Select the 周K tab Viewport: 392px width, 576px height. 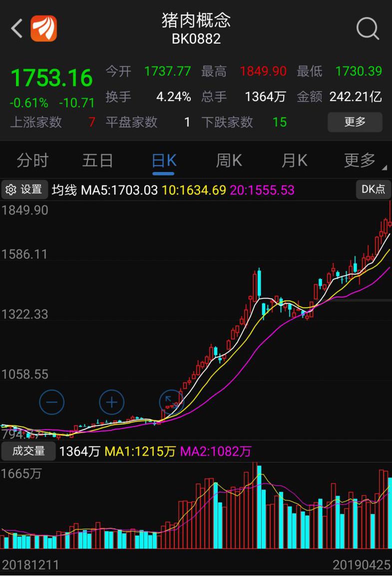point(229,160)
